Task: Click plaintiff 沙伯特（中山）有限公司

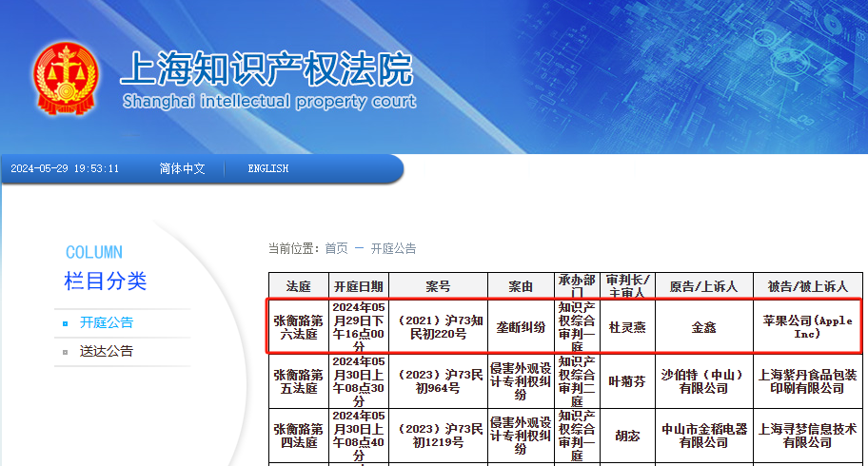Action: 703,381
